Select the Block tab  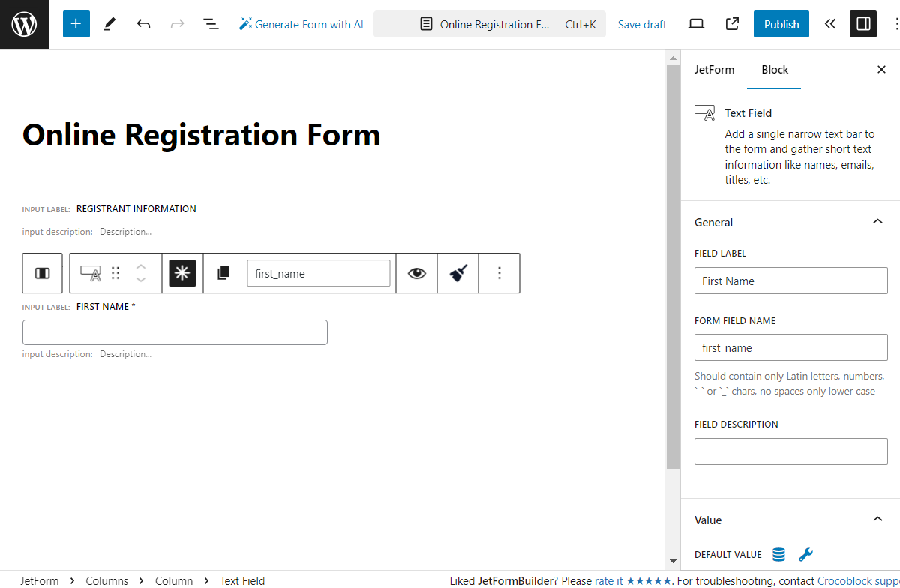coord(775,70)
